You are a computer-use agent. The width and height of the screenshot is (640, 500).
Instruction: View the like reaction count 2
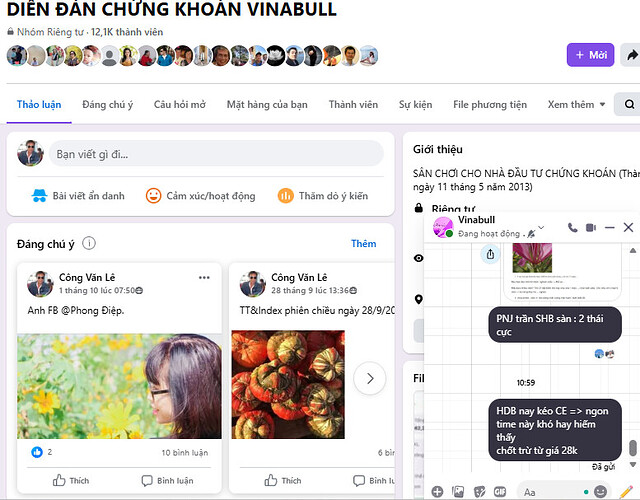pos(42,452)
